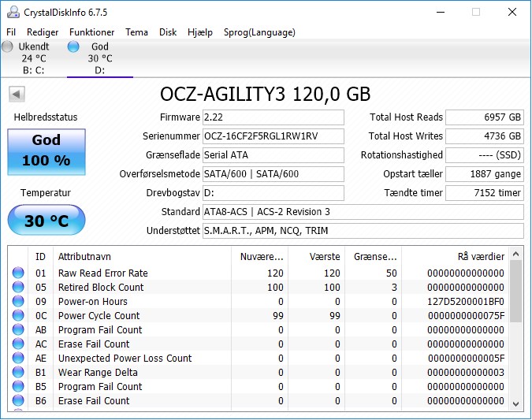Screen dimensions: 532x420
Task: Click raw value 0000000000005F
Action: tap(466, 359)
